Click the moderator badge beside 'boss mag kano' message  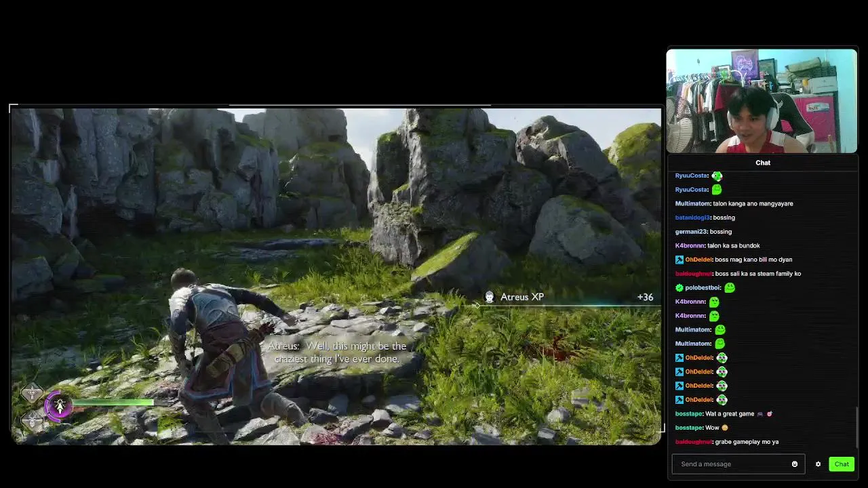[679, 260]
